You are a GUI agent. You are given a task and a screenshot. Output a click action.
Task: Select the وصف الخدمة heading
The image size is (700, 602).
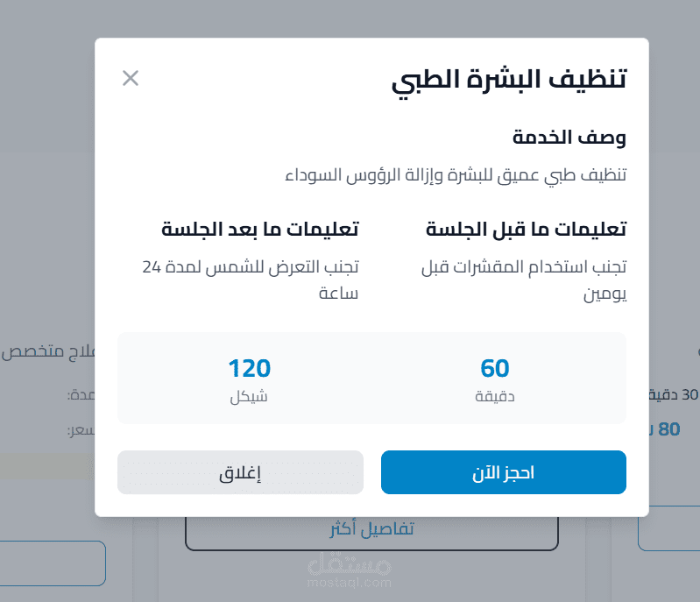569,138
